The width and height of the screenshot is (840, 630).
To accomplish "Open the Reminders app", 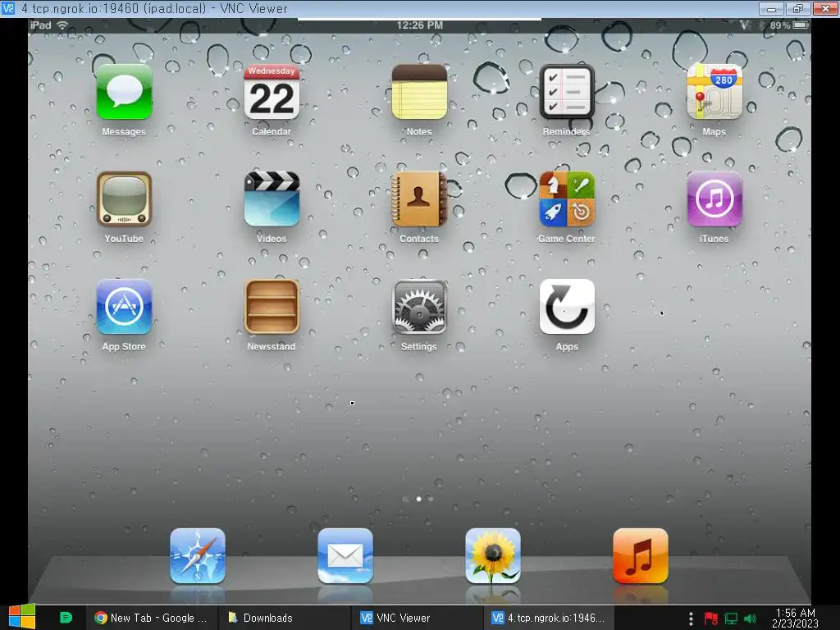I will [x=567, y=92].
